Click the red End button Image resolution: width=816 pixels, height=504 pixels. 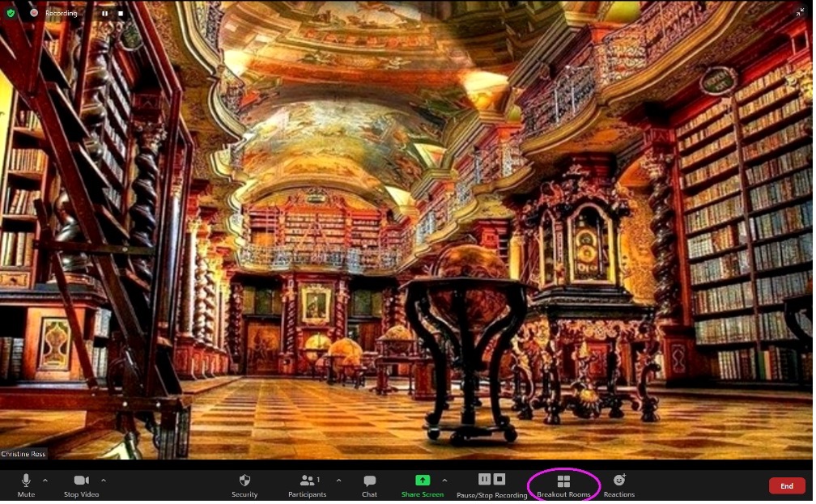coord(786,486)
